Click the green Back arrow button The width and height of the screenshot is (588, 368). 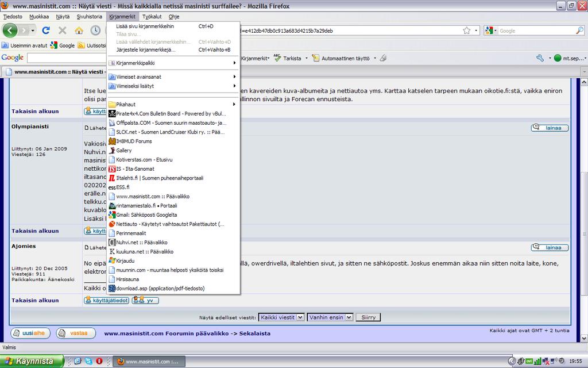[10, 30]
